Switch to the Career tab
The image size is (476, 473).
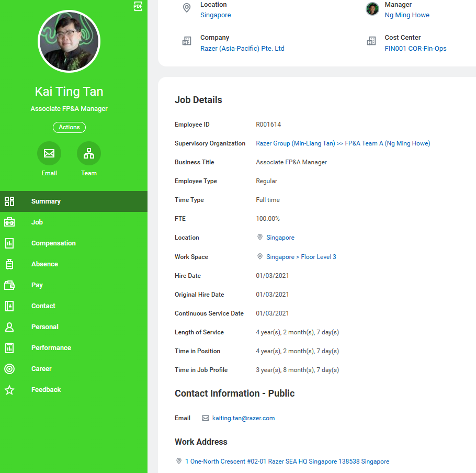click(x=74, y=369)
